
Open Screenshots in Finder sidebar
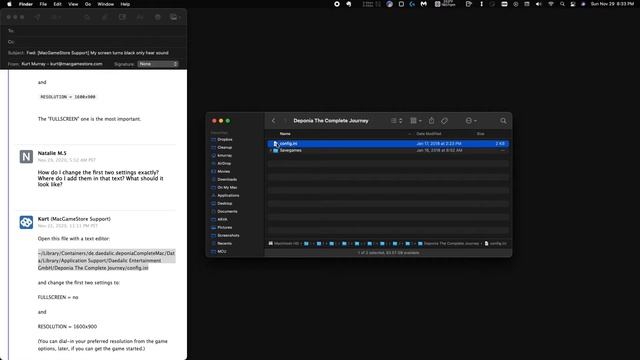click(x=228, y=236)
